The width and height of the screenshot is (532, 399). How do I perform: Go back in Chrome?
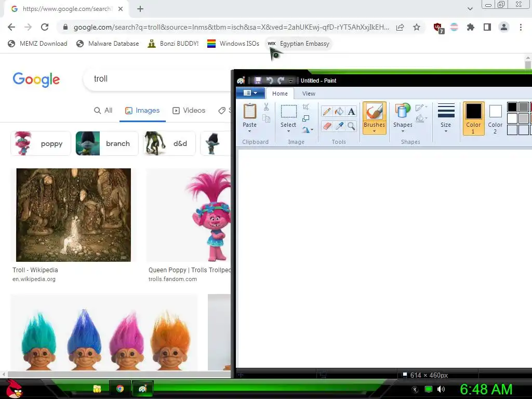coord(11,27)
